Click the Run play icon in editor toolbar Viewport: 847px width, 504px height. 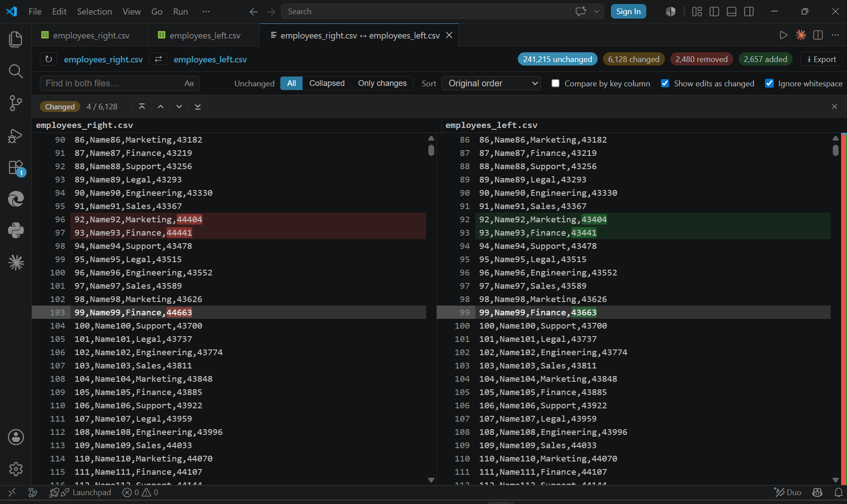783,35
